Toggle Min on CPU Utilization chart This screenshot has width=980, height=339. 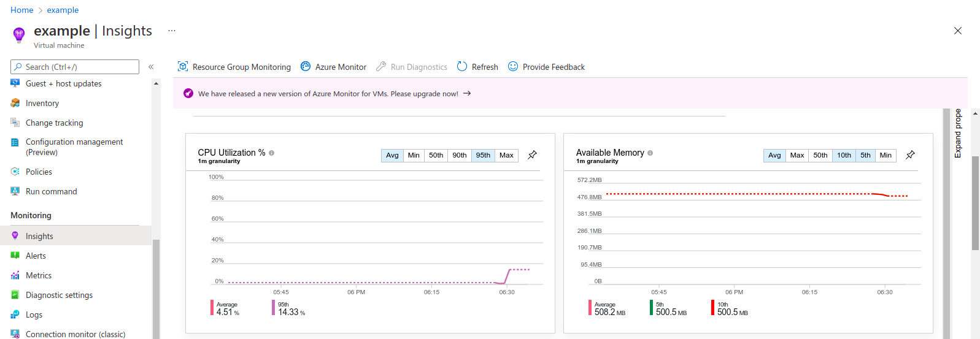click(x=414, y=155)
